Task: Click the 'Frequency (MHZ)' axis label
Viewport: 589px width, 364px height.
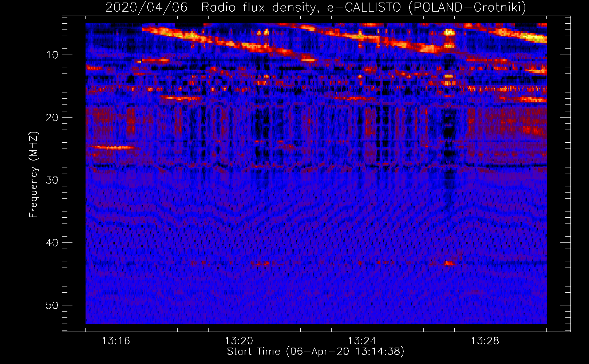Action: pyautogui.click(x=33, y=175)
